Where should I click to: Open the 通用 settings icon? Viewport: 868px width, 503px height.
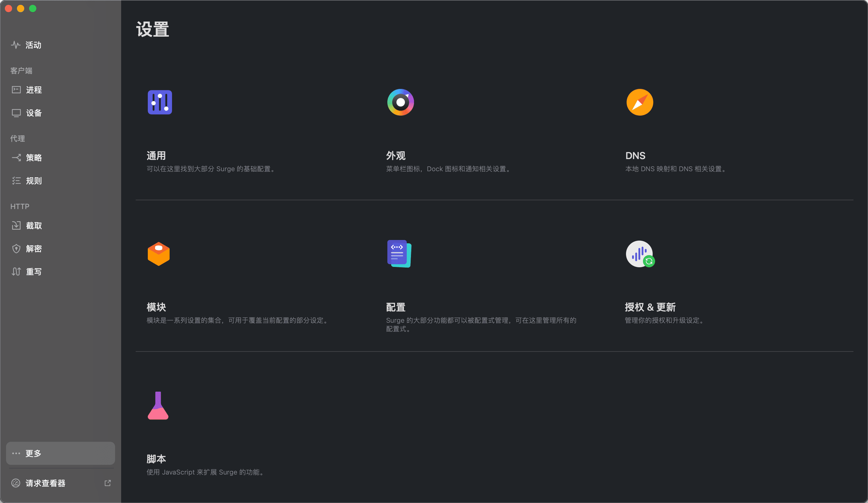160,102
